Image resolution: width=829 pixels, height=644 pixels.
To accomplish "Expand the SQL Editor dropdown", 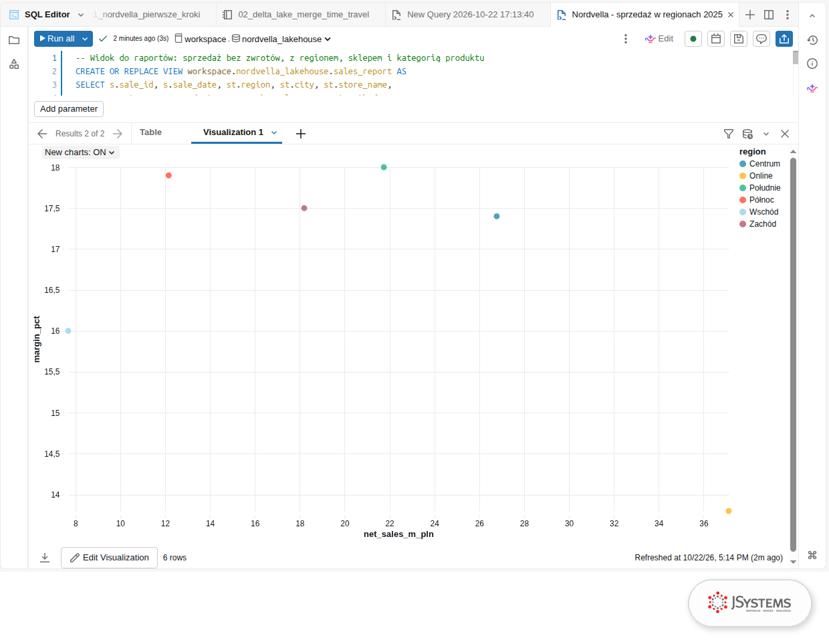I will pyautogui.click(x=81, y=15).
